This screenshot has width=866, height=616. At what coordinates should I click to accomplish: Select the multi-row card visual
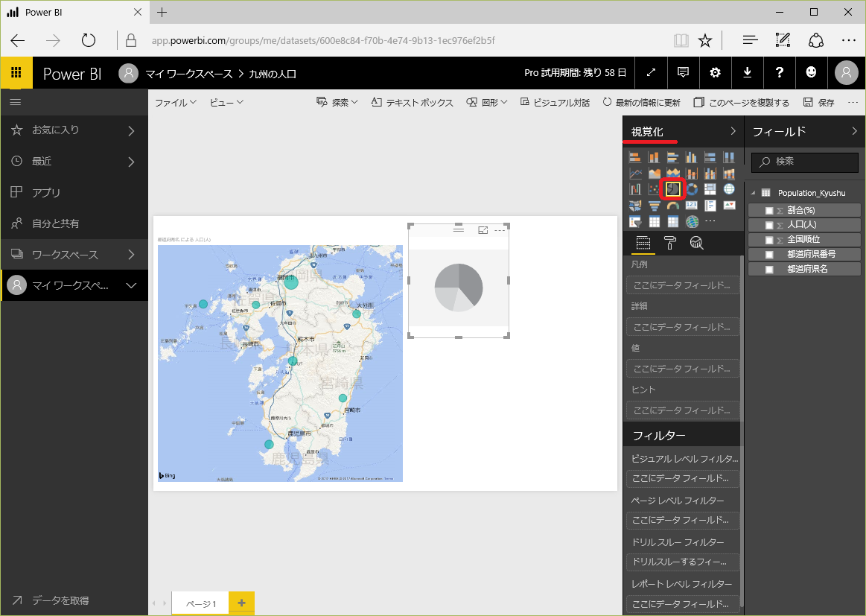[710, 206]
